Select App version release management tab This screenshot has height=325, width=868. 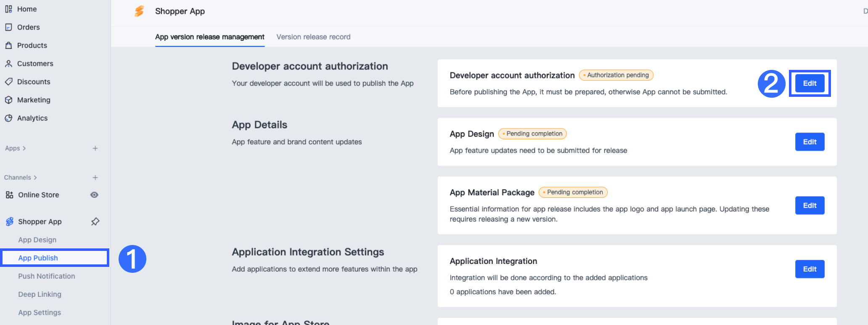[209, 37]
